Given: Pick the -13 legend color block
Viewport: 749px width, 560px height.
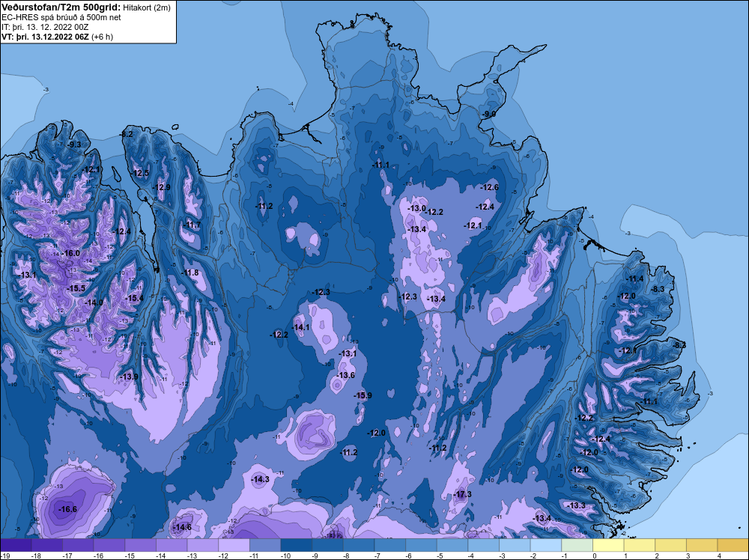Looking at the screenshot, I should [x=202, y=545].
